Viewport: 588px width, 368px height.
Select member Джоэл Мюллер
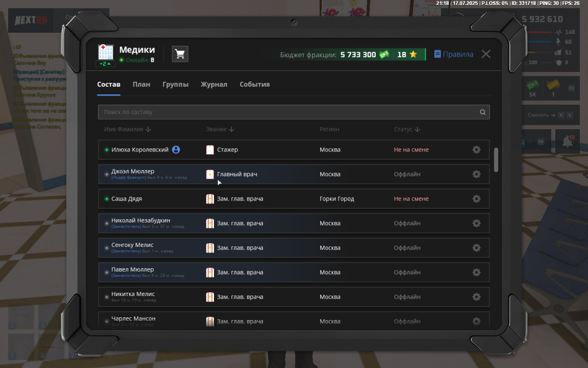tap(133, 171)
